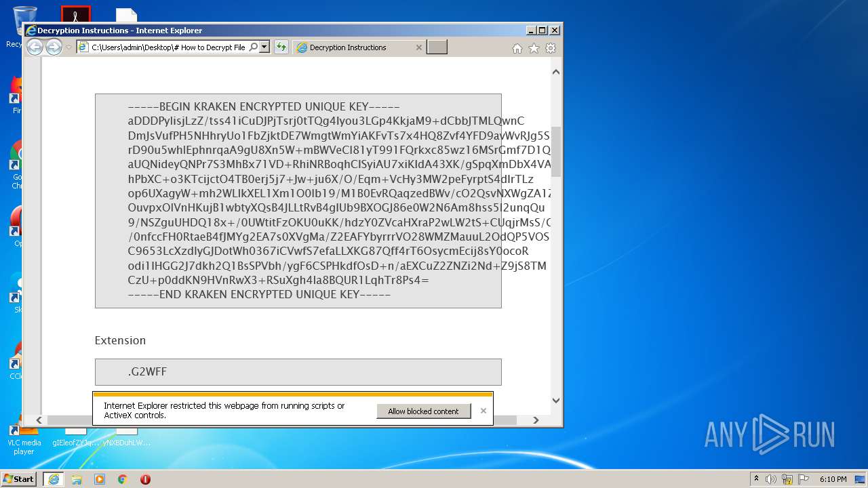
Task: Open Google Chrome from the taskbar
Action: (x=122, y=479)
